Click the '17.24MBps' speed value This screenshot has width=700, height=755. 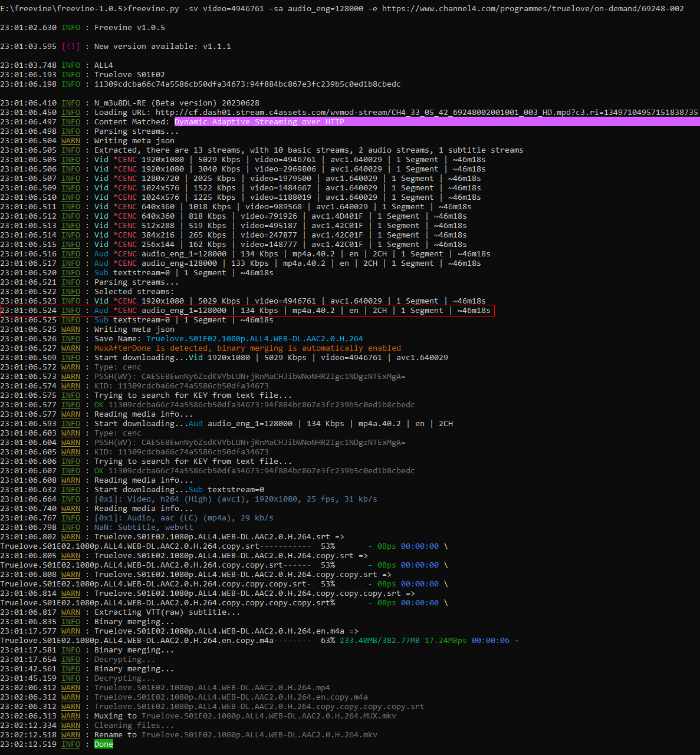coord(446,641)
